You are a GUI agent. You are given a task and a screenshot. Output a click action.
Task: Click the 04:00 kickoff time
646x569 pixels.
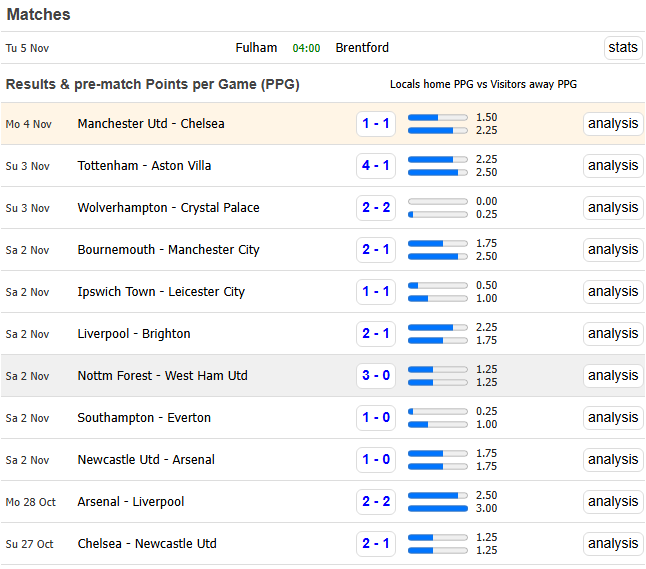[306, 48]
